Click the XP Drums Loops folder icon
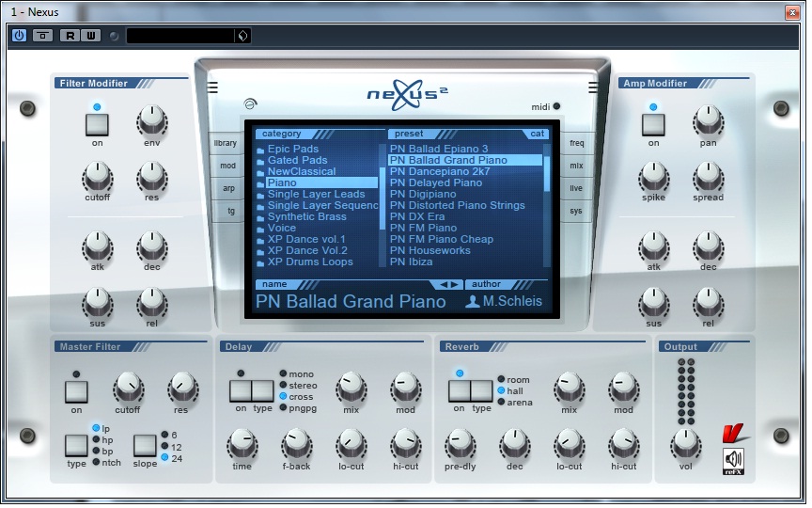Viewport: 812px width, 508px height. (x=260, y=263)
